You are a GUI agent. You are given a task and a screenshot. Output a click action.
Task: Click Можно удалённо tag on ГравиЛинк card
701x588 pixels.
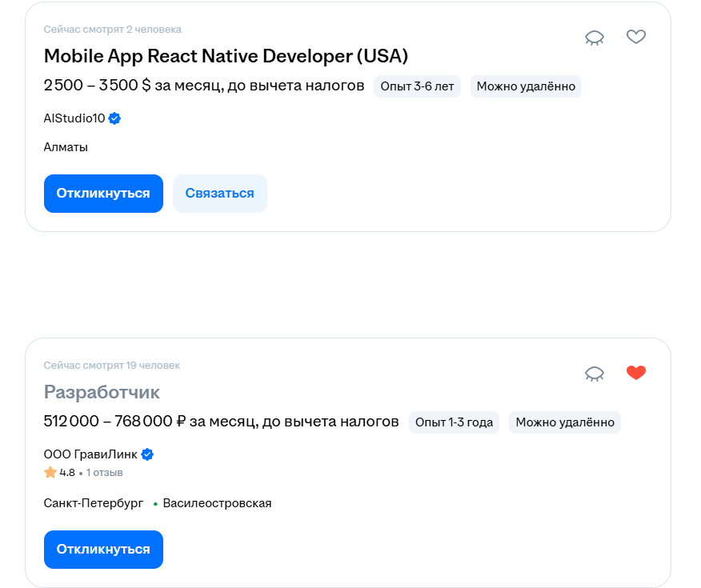564,422
